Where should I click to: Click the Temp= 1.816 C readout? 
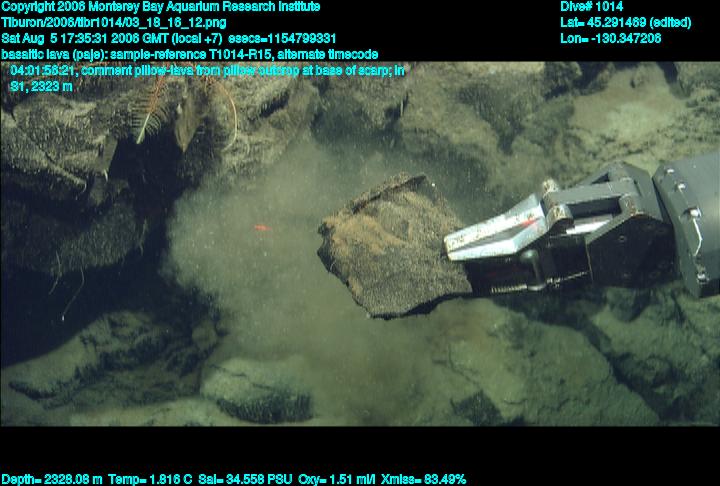150,480
